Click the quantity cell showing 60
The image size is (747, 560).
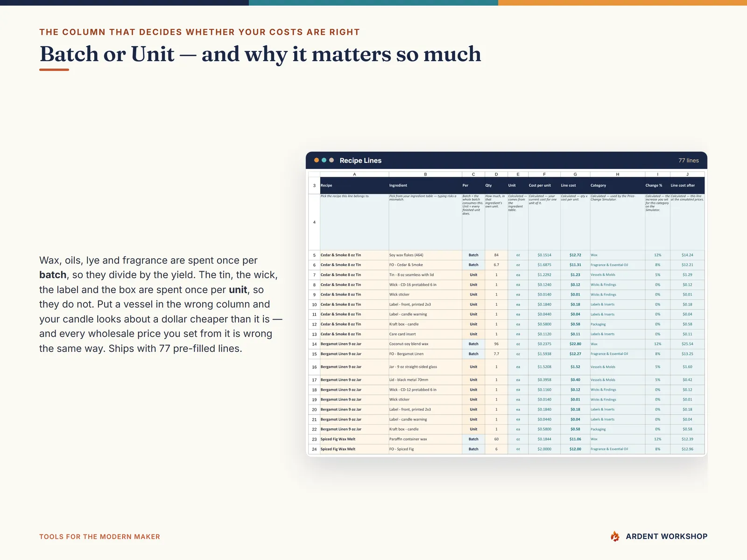coord(496,439)
